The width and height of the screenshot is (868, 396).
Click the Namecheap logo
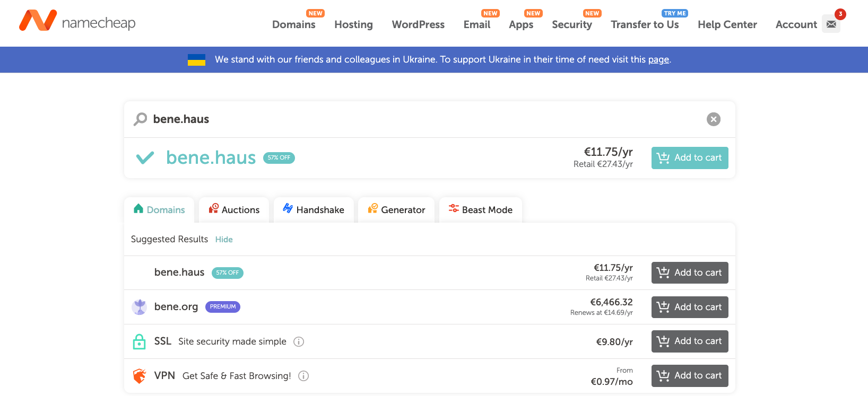[77, 21]
